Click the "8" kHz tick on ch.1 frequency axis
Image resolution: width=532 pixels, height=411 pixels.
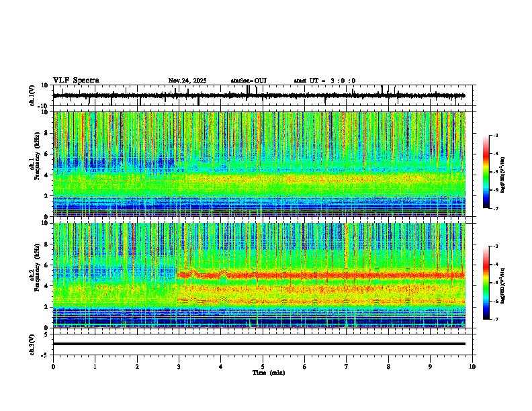pyautogui.click(x=47, y=133)
